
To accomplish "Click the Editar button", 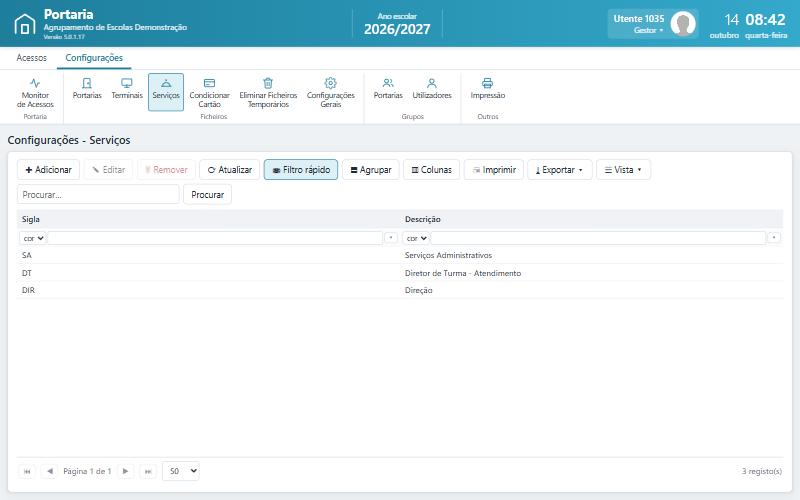I will click(x=108, y=169).
